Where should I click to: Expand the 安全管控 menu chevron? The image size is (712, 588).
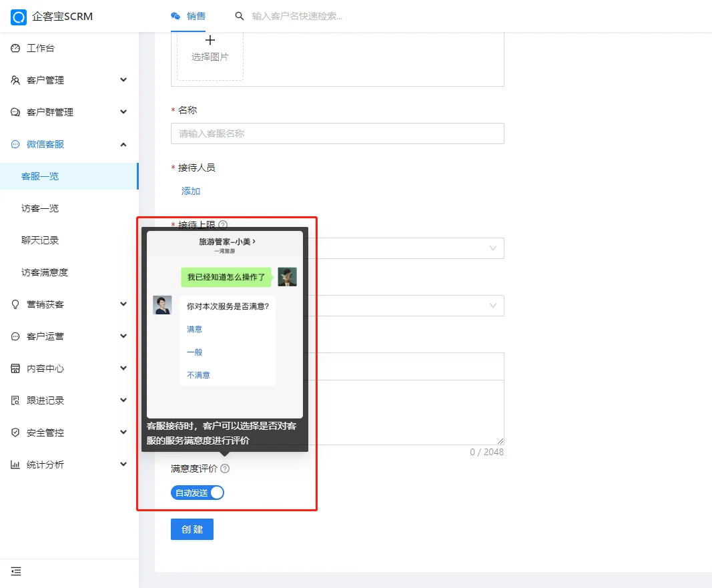coord(123,432)
